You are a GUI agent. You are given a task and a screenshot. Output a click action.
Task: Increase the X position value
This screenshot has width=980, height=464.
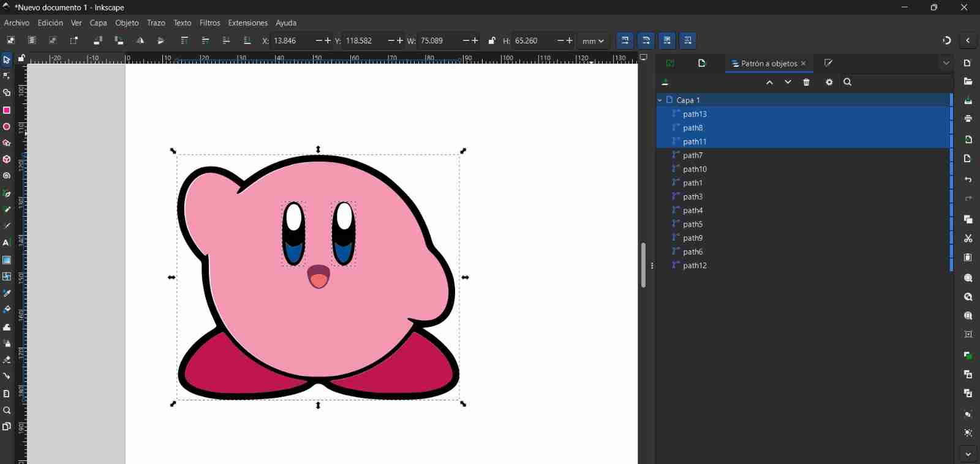point(328,40)
